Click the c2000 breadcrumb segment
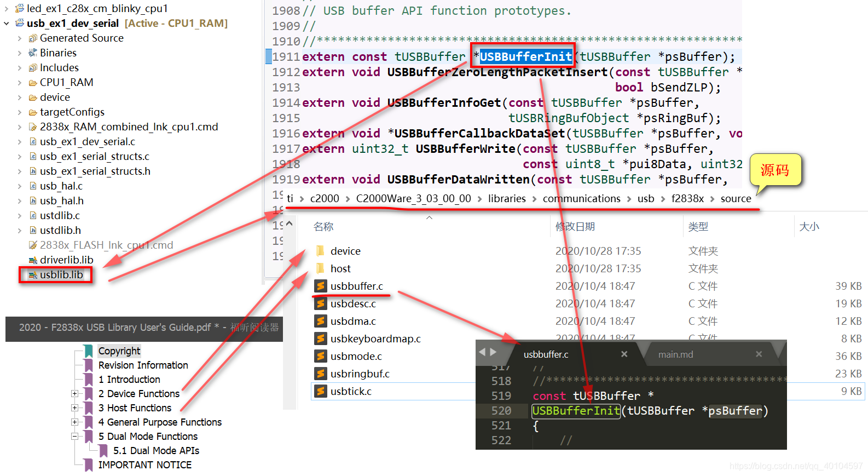The height and width of the screenshot is (476, 868). click(x=325, y=198)
